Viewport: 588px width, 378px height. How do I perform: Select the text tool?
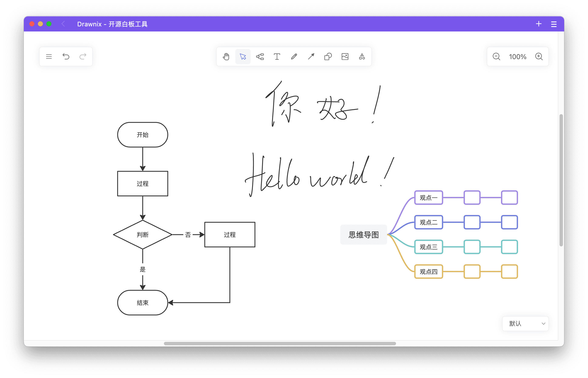pos(277,57)
